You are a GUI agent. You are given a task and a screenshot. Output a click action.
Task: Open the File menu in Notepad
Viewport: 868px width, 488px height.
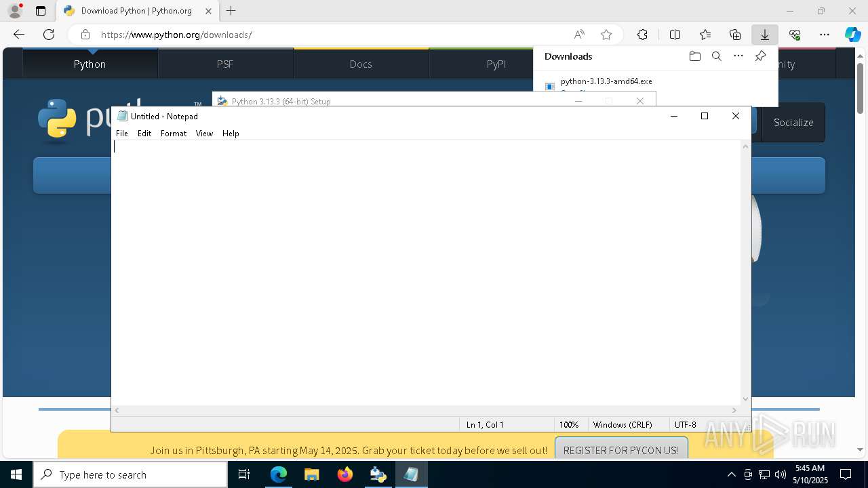pyautogui.click(x=122, y=134)
